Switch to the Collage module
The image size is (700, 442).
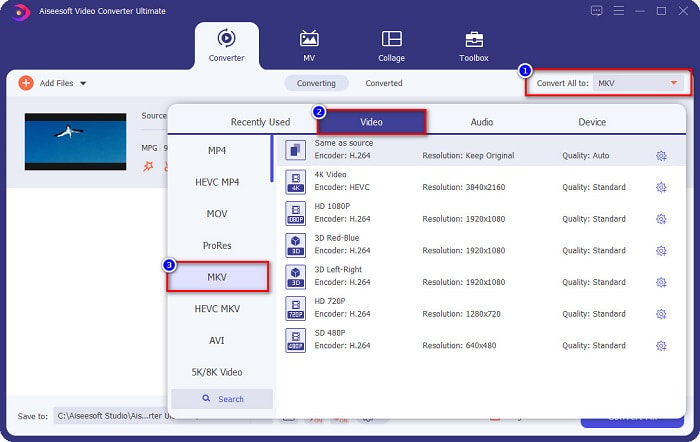pos(391,46)
